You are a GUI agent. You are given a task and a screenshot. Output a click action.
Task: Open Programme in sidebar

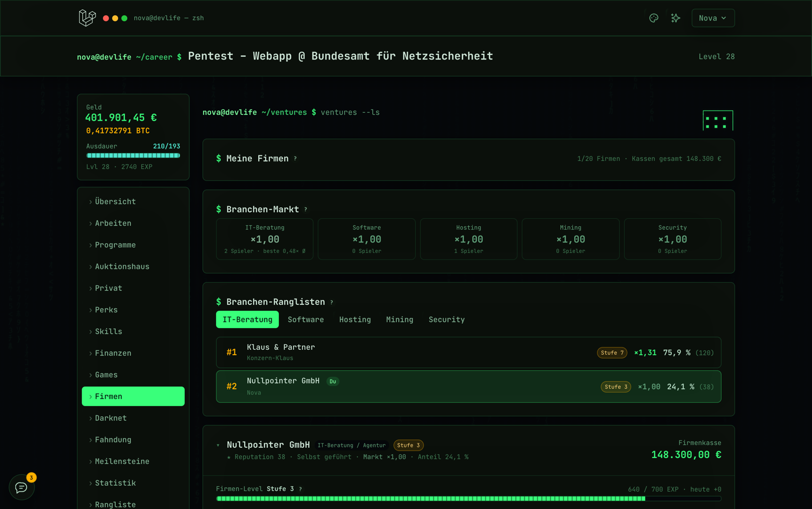[x=133, y=245]
